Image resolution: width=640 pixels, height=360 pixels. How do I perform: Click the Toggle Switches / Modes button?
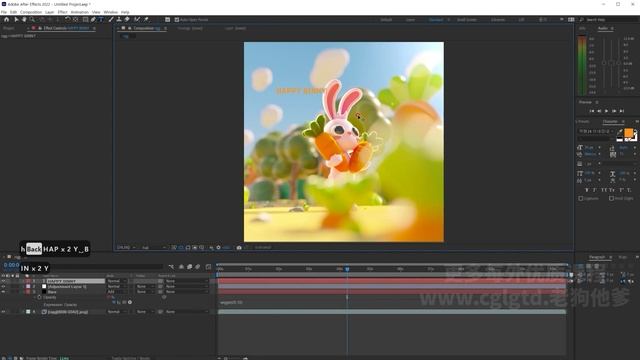click(131, 358)
